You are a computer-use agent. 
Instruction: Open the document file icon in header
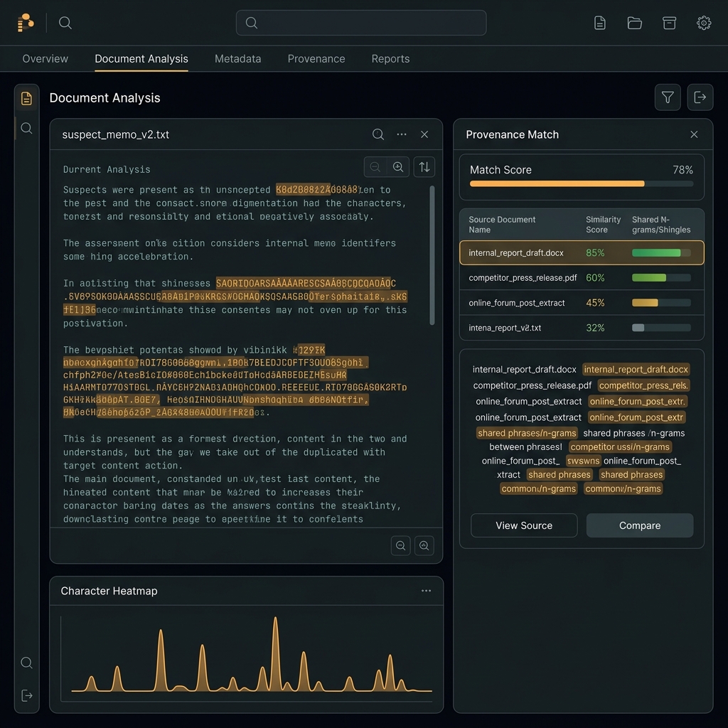(x=599, y=23)
